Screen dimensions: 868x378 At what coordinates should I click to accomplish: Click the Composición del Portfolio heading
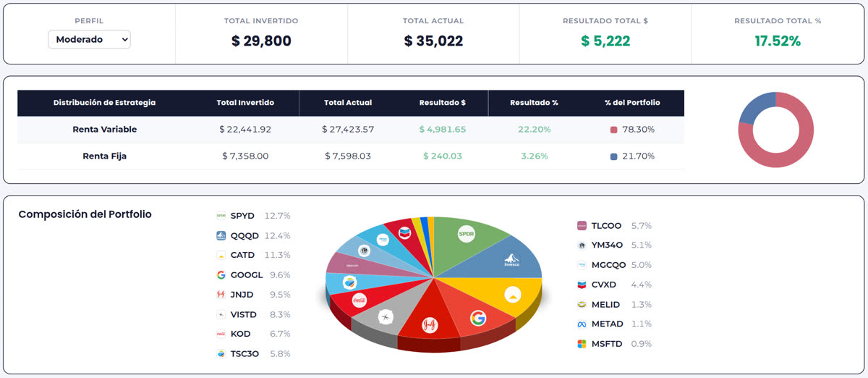tap(85, 215)
